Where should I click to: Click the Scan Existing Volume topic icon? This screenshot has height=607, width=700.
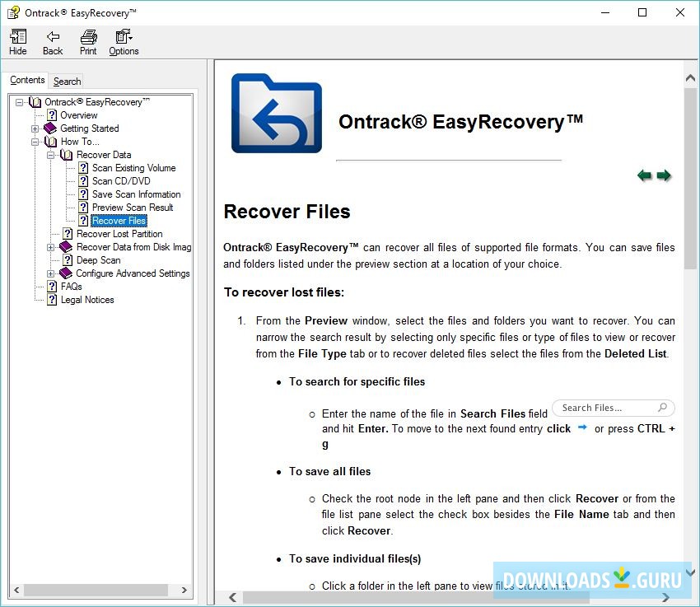[83, 168]
